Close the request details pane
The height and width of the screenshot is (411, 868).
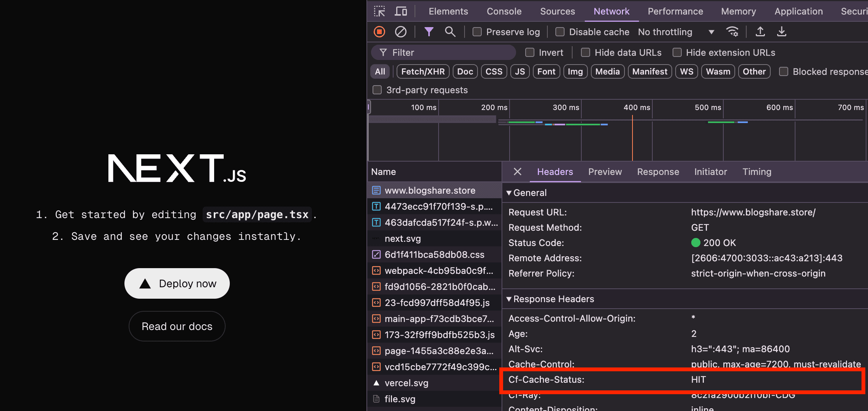click(x=517, y=172)
